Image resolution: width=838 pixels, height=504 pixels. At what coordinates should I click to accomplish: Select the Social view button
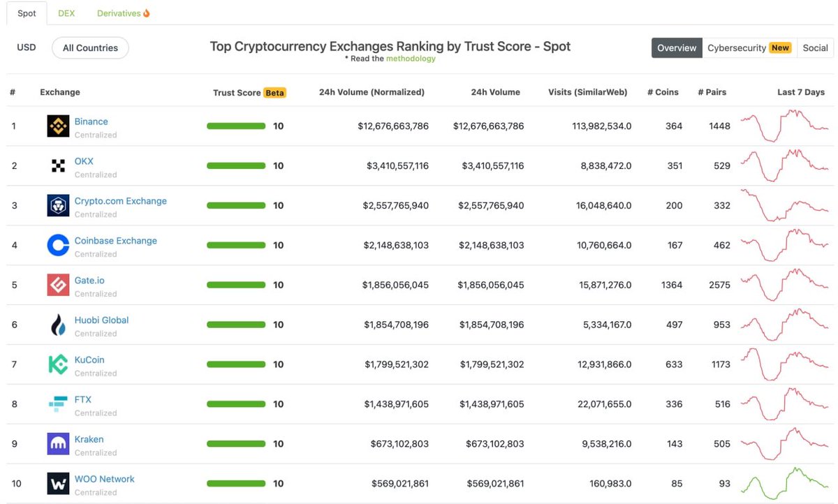coord(815,48)
